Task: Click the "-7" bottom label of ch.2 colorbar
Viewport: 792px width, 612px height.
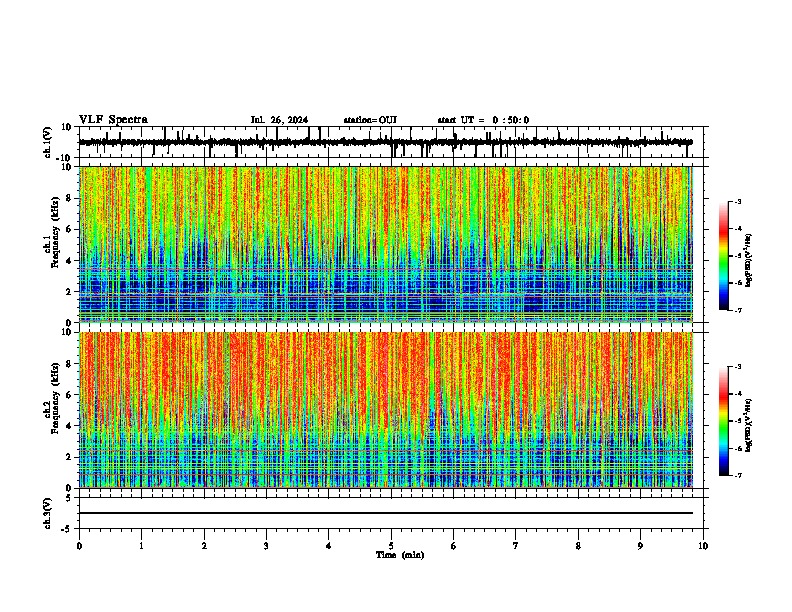Action: [x=738, y=475]
